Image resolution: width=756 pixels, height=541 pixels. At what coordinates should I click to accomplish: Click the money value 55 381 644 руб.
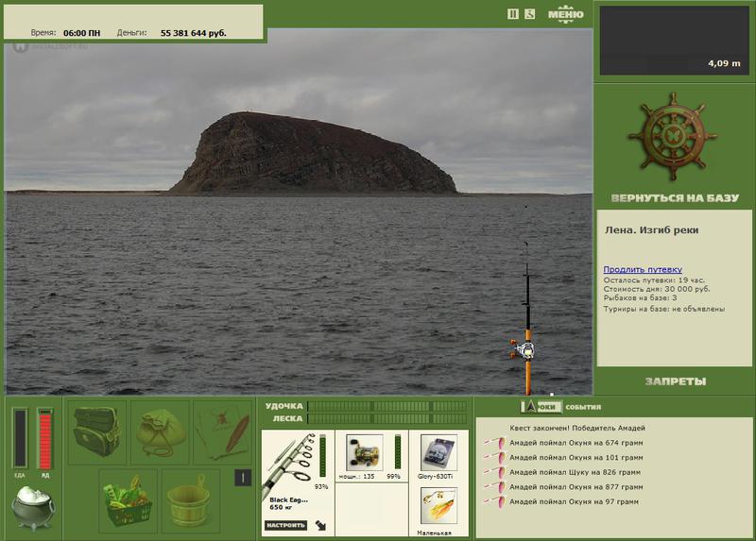coord(194,33)
